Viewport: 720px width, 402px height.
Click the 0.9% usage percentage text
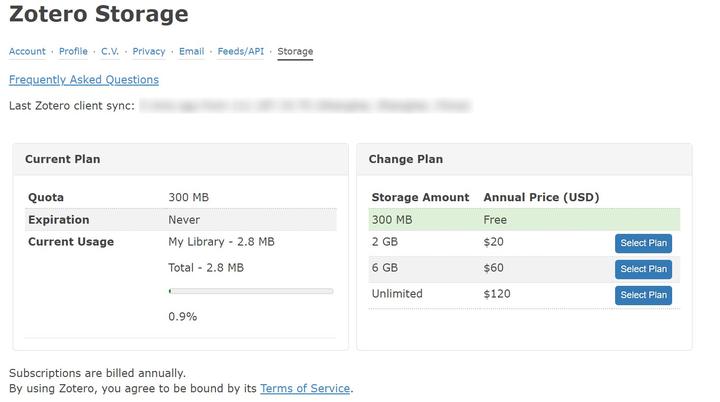[x=183, y=317]
